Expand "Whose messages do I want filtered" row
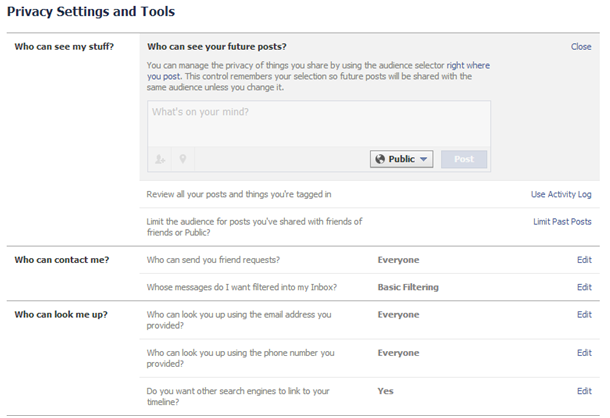 tap(241, 287)
